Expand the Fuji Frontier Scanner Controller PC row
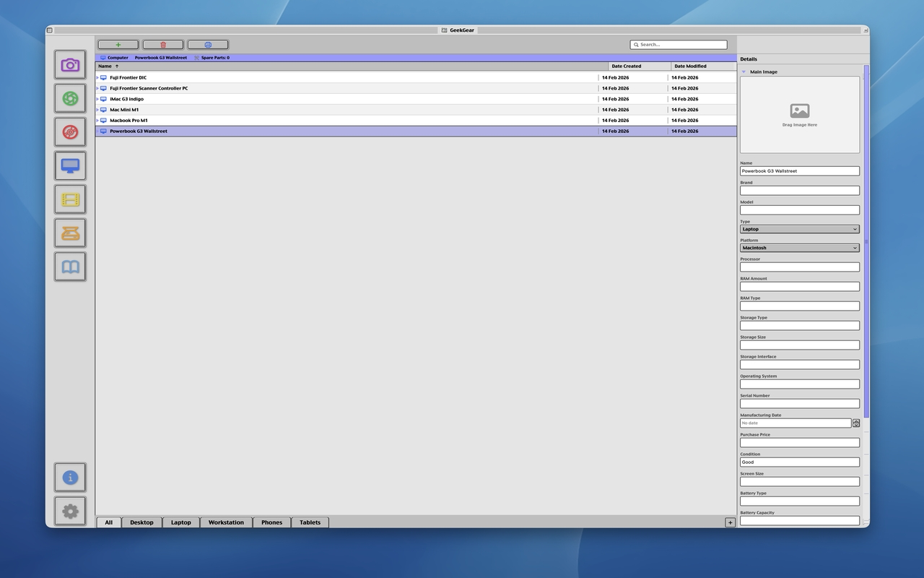This screenshot has height=578, width=924. coord(97,88)
